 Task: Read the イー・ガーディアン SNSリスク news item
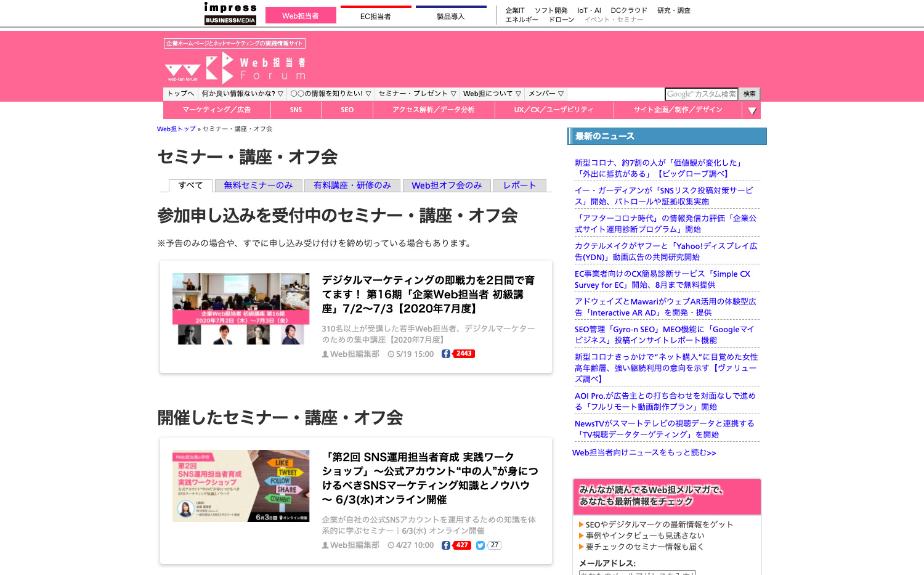click(664, 196)
